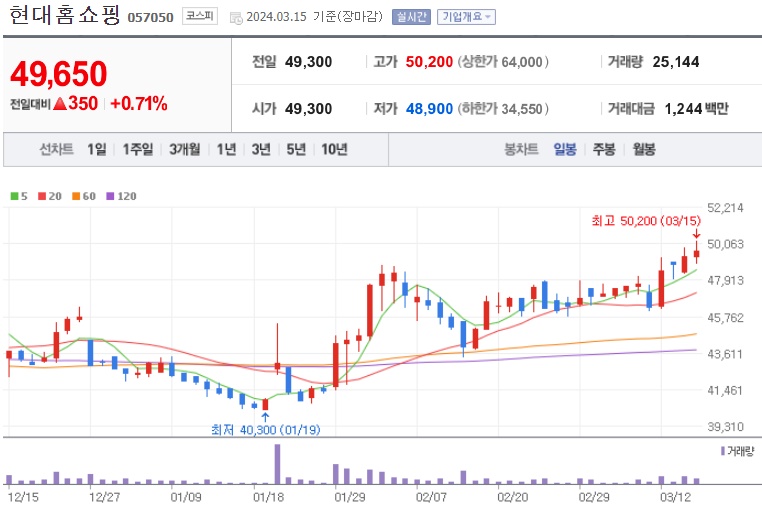The image size is (762, 509).
Task: Click the tallest volume bar near 01/18
Action: [x=277, y=464]
